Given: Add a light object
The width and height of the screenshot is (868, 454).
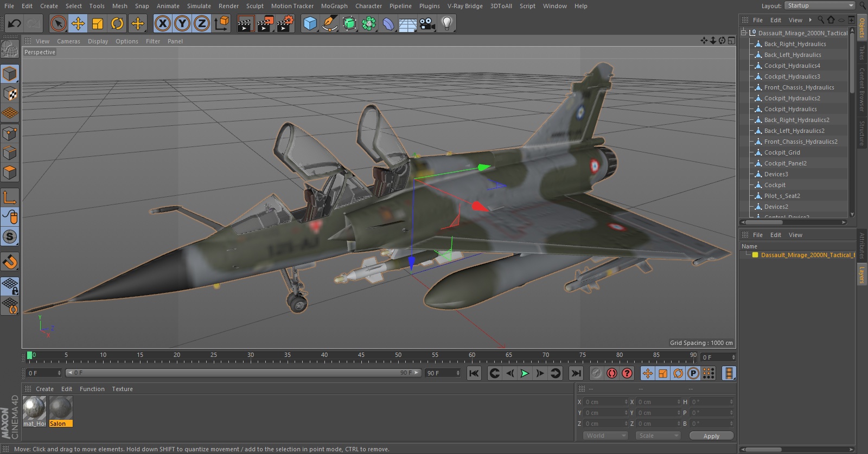Looking at the screenshot, I should coord(446,23).
